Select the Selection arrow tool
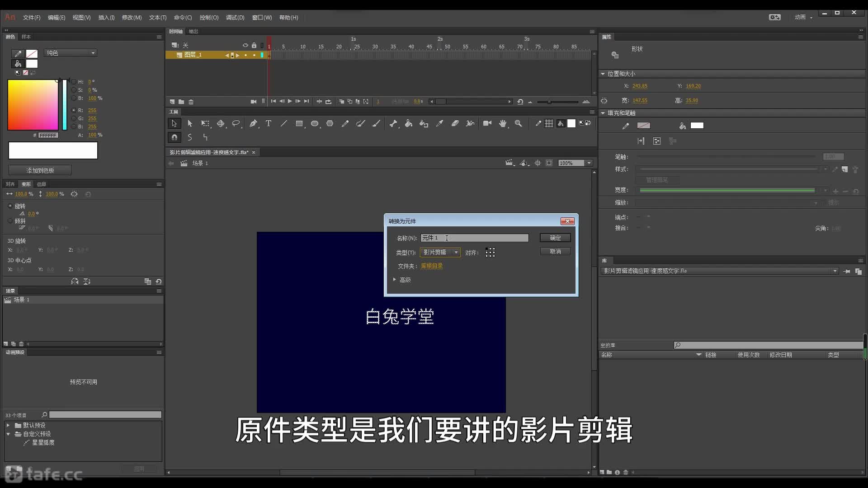Screen dimensions: 868x488 pyautogui.click(x=174, y=123)
